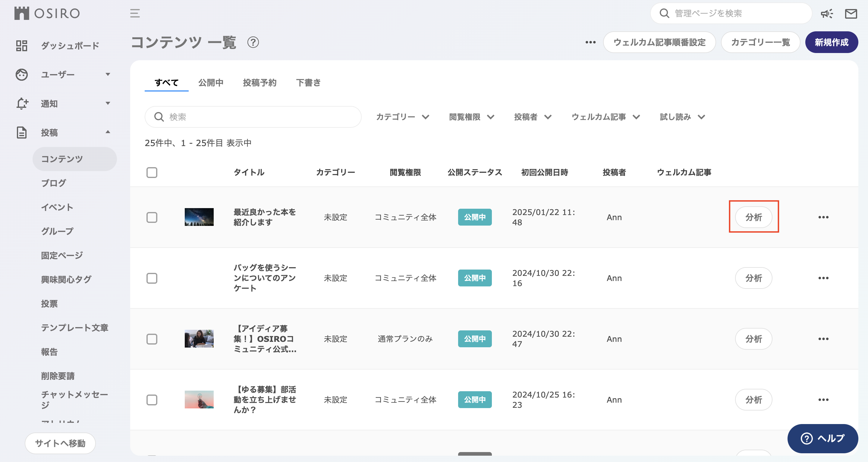The height and width of the screenshot is (462, 868).
Task: Open the announcements megaphone icon
Action: pos(827,14)
